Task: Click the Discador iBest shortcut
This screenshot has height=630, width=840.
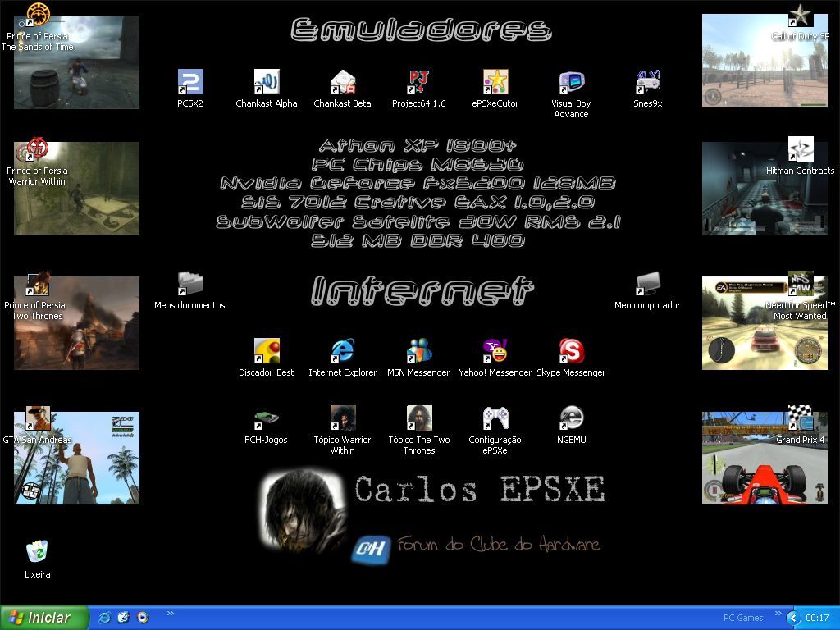Action: [267, 351]
